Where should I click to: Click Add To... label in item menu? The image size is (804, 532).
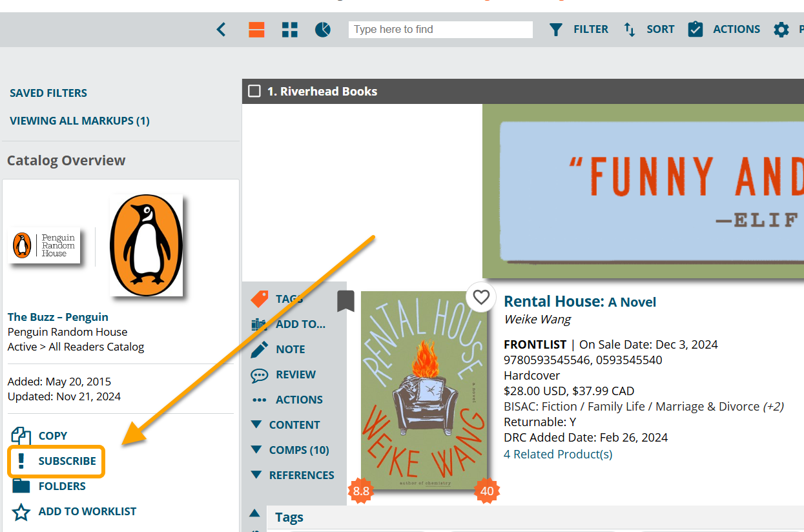point(300,324)
